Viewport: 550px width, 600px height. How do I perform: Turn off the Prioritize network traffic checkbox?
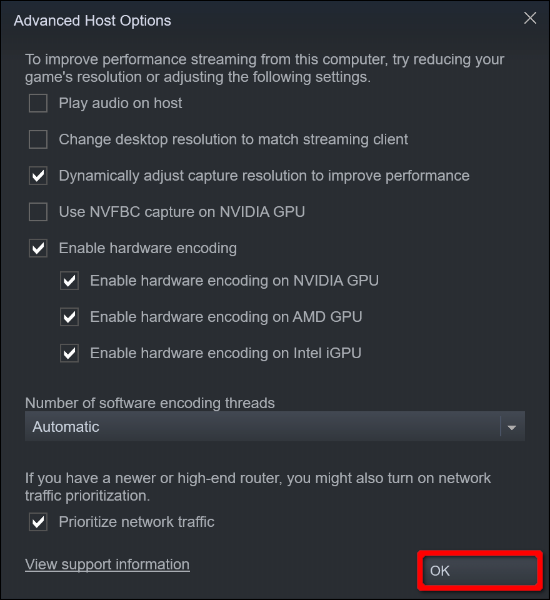(x=38, y=522)
